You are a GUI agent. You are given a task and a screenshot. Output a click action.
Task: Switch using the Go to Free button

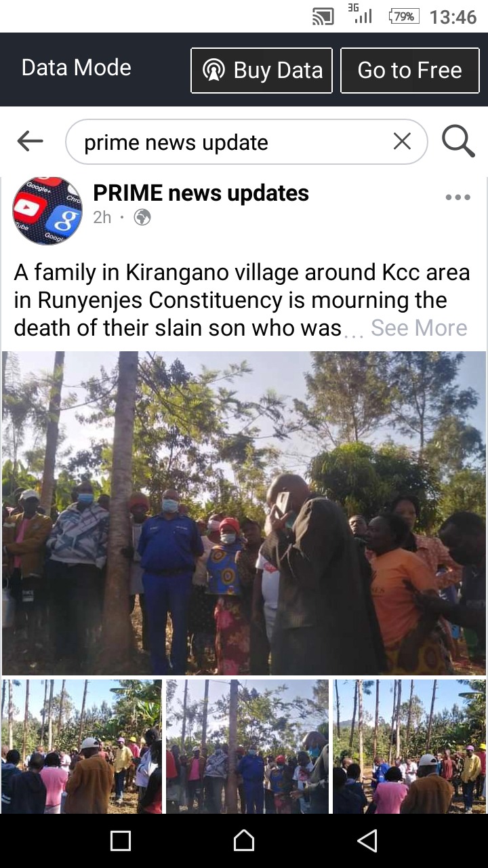coord(409,70)
